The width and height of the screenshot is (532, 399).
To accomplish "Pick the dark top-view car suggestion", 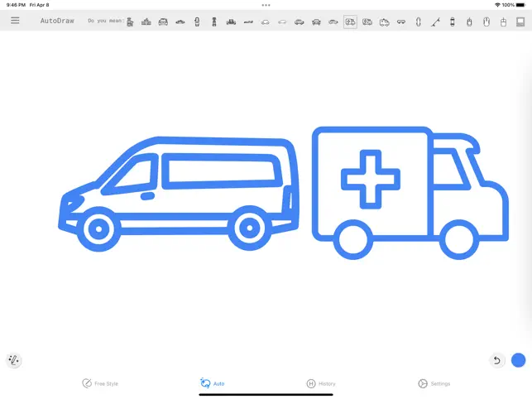I will 214,22.
